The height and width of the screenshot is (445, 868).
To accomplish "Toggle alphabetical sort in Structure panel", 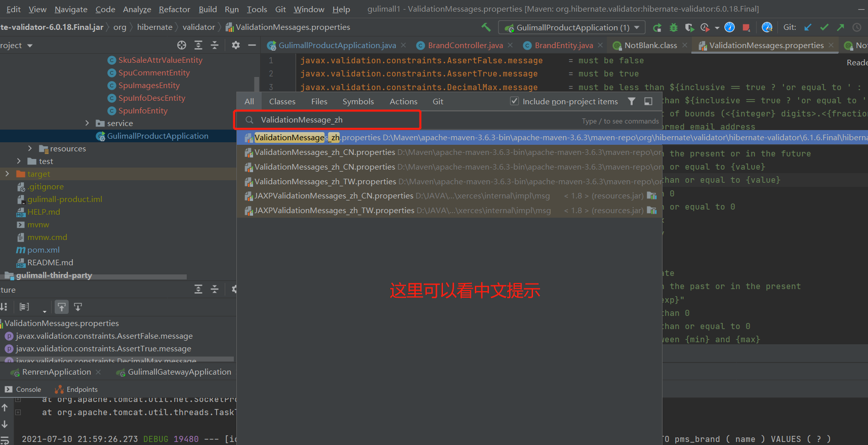I will point(4,307).
